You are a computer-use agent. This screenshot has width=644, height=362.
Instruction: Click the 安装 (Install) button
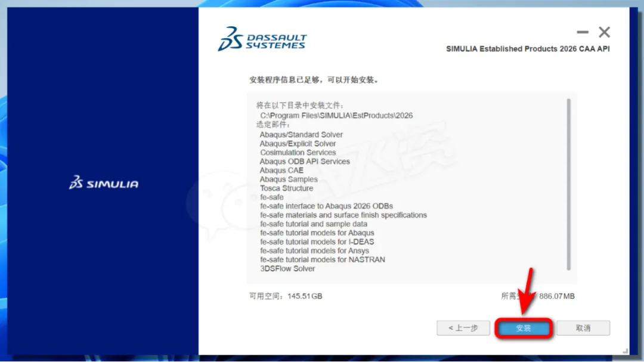point(524,328)
